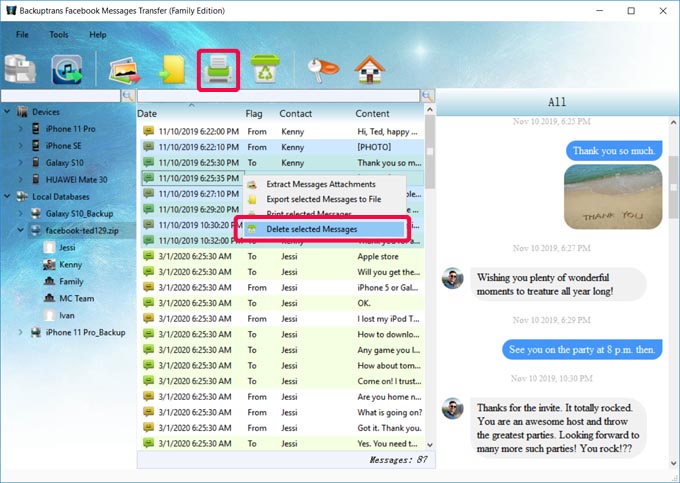Sort by the Flag column header
The height and width of the screenshot is (483, 680).
point(254,114)
